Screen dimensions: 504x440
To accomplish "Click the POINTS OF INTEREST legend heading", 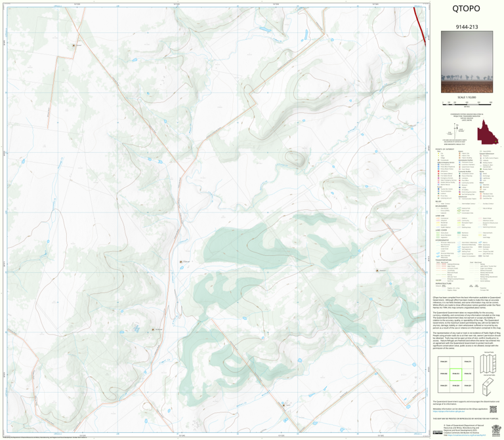I will (x=445, y=150).
